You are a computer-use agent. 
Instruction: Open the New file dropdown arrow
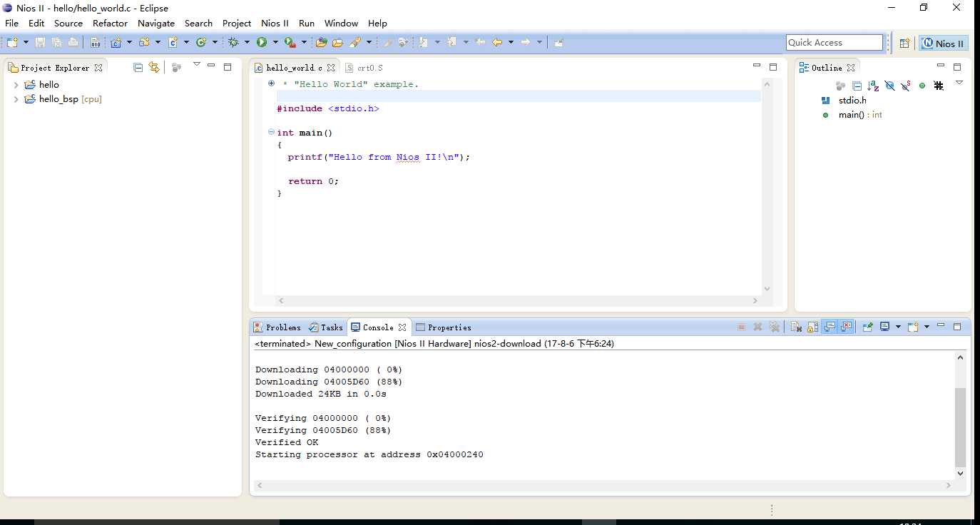pyautogui.click(x=26, y=43)
